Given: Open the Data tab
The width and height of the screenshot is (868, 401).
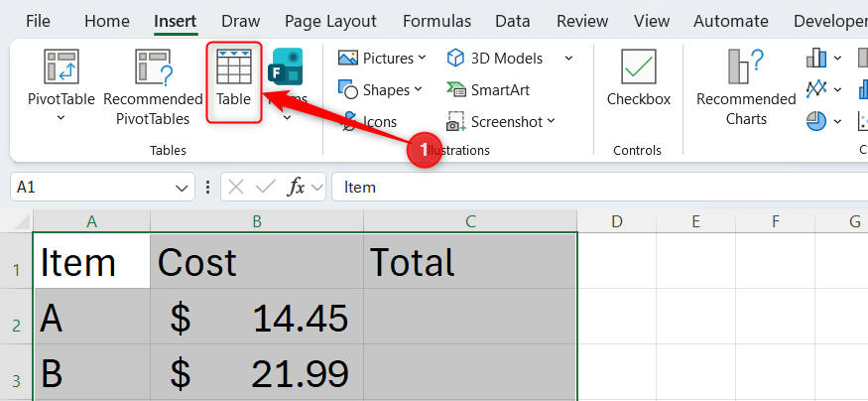Looking at the screenshot, I should (x=512, y=21).
